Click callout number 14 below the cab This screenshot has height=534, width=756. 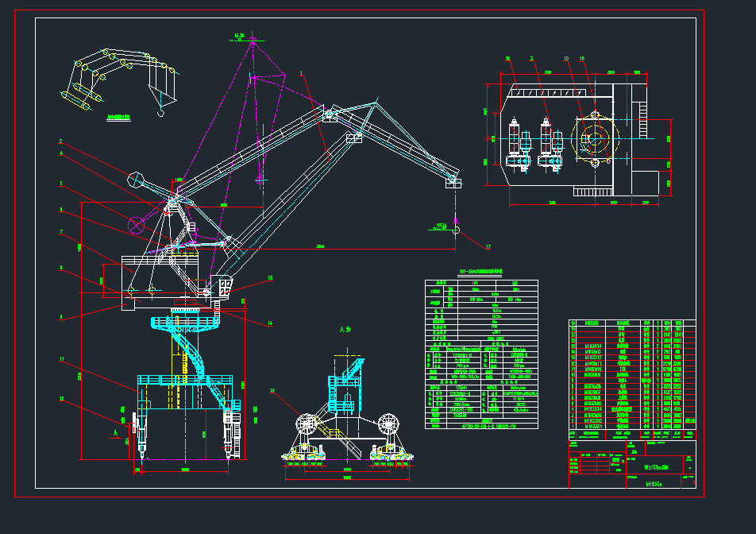click(270, 323)
